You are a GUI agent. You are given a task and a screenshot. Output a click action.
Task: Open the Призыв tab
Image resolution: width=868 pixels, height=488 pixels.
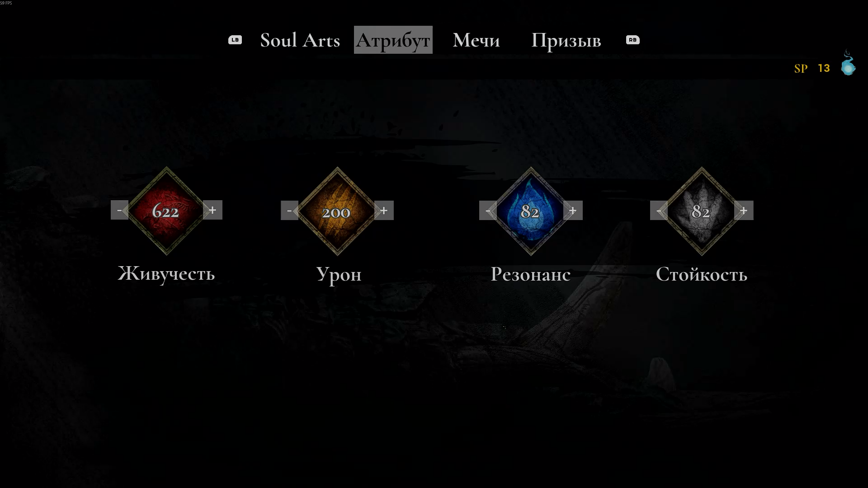point(566,41)
